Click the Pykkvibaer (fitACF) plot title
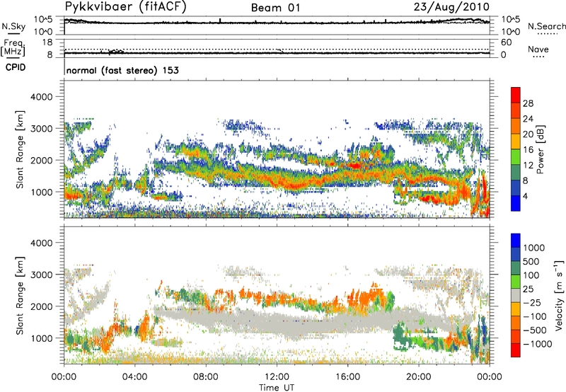The image size is (566, 392). click(x=126, y=7)
